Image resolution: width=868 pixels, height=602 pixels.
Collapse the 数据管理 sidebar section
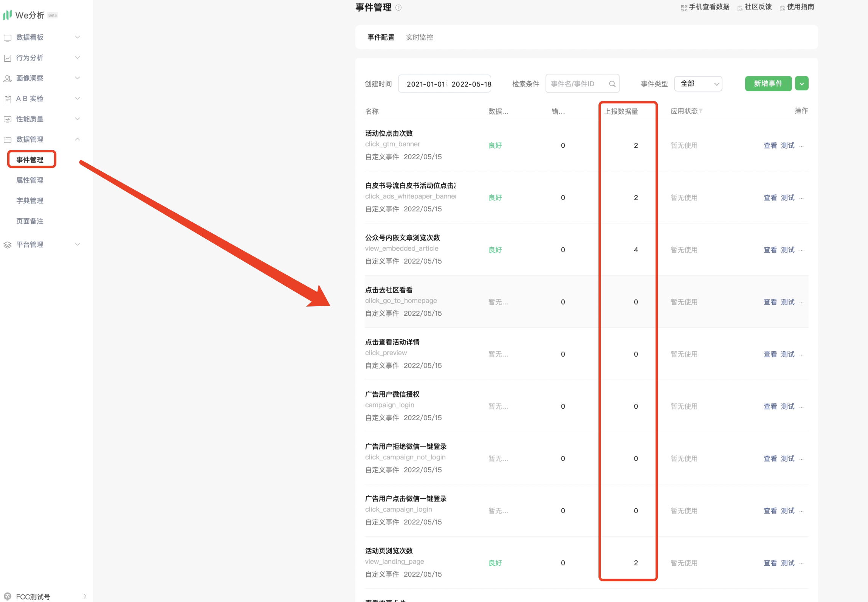pyautogui.click(x=77, y=140)
